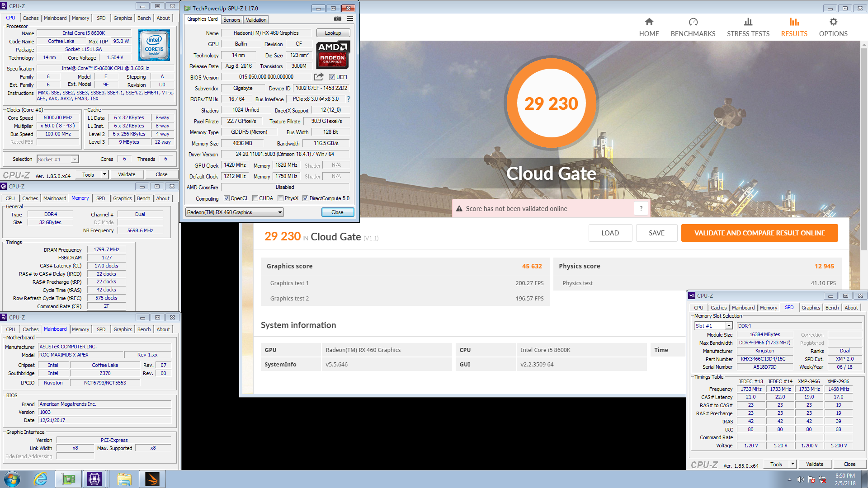This screenshot has height=488, width=868.
Task: Toggle the CUDA checkbox
Action: (255, 198)
